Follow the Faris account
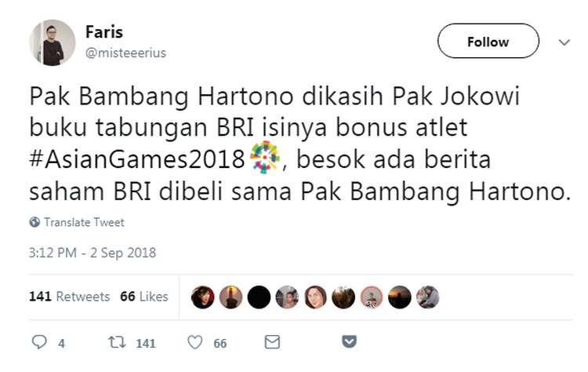Viewport: 588px width, 372px height. coord(488,41)
